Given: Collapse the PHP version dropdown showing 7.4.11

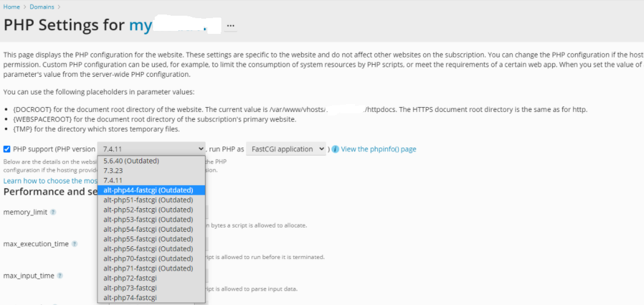Looking at the screenshot, I should (x=151, y=149).
